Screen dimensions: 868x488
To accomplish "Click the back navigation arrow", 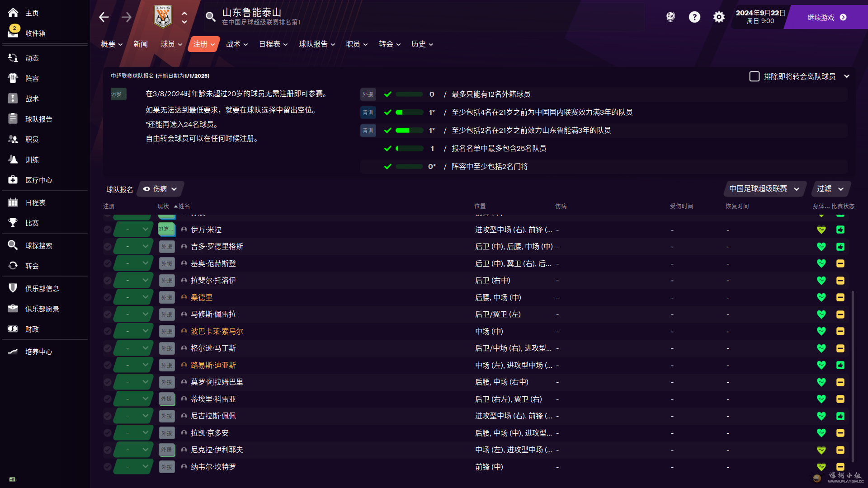I will pyautogui.click(x=104, y=17).
